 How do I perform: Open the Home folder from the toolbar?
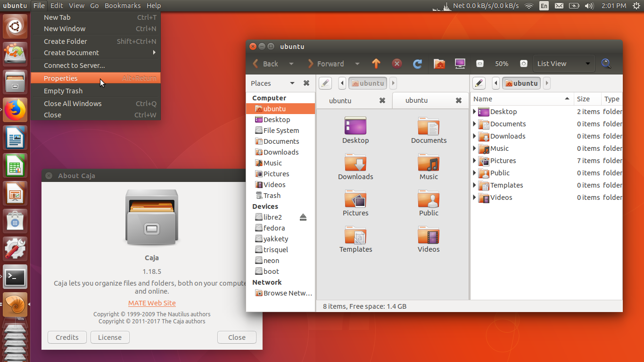tap(439, 64)
